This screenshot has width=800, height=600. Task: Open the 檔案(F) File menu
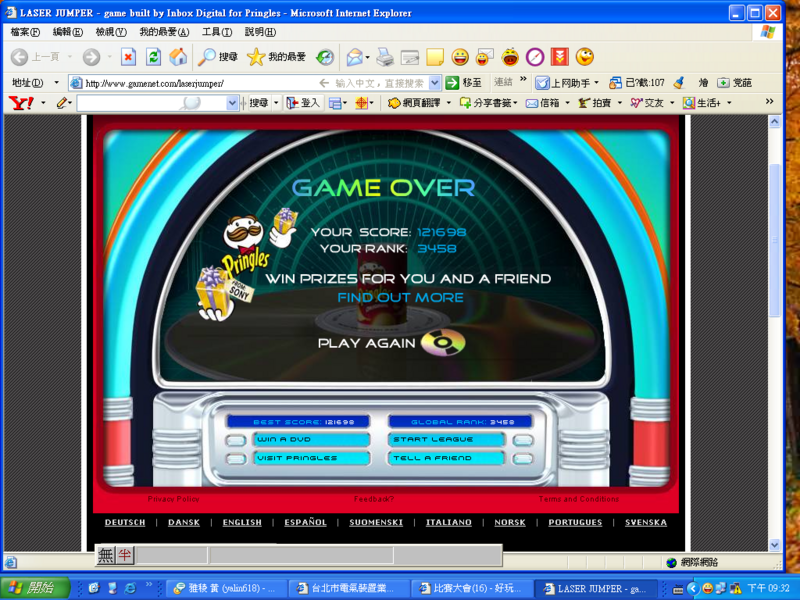click(x=25, y=32)
